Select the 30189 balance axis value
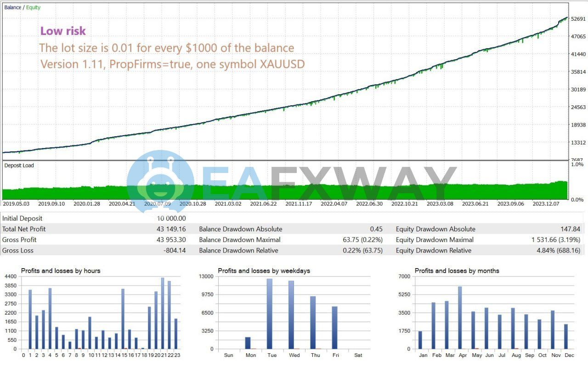 click(x=578, y=90)
